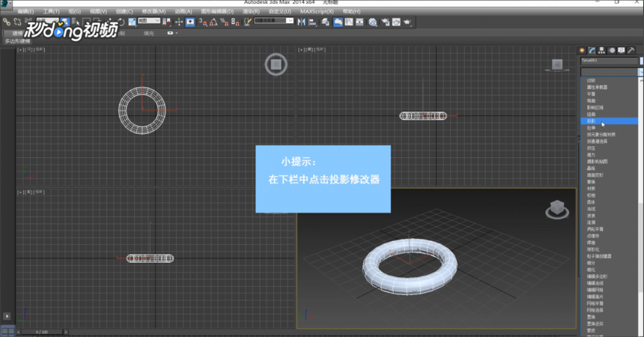
Task: Switch to the Display command panel tab
Action: [x=622, y=50]
